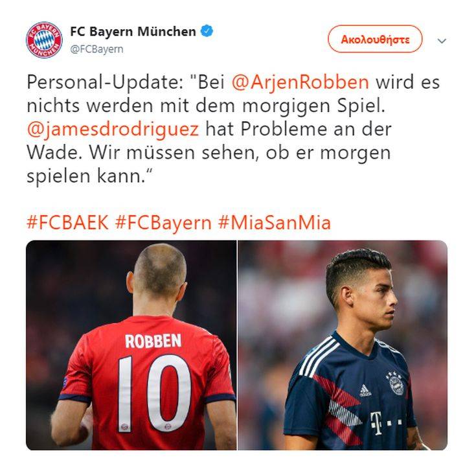Click the FC Bayern München crest avatar
Viewport: 476px width, 462px height.
(x=44, y=40)
